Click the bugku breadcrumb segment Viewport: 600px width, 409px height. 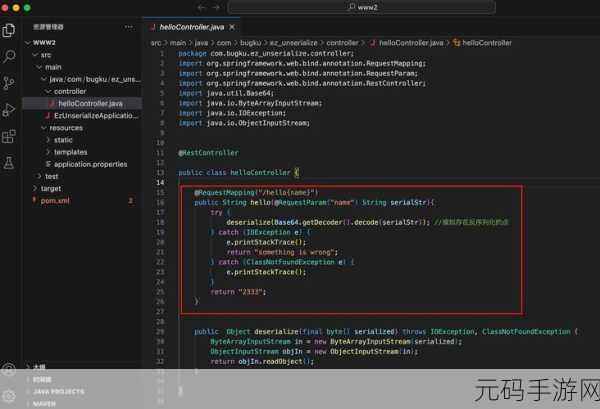[251, 43]
